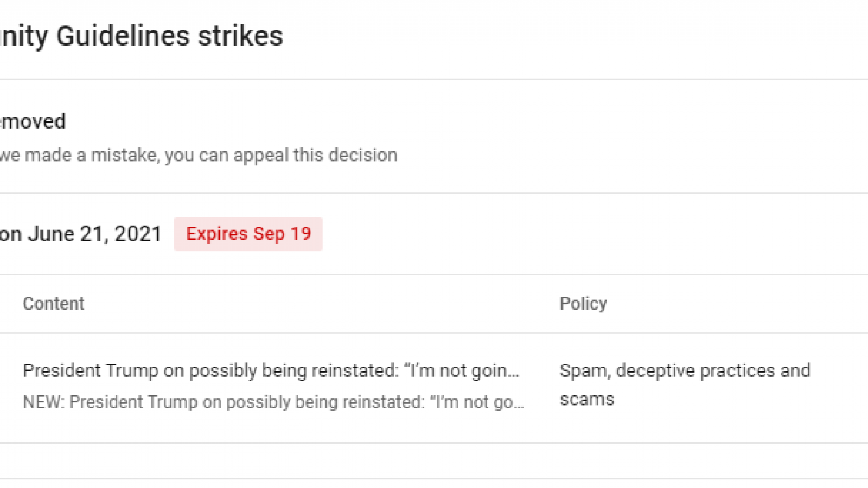Select the strike table row
Screen dimensions: 868x488
pyautogui.click(x=380, y=385)
